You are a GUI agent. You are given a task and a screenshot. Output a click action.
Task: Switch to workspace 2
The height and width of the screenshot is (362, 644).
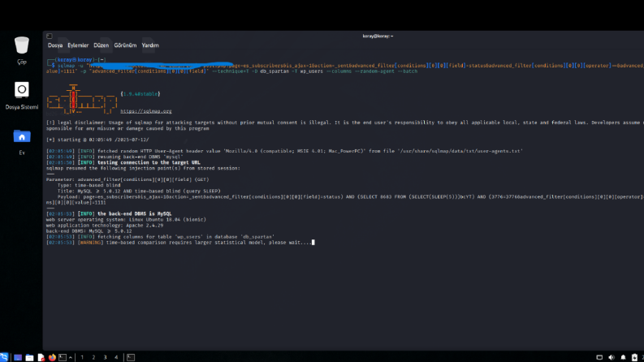93,357
